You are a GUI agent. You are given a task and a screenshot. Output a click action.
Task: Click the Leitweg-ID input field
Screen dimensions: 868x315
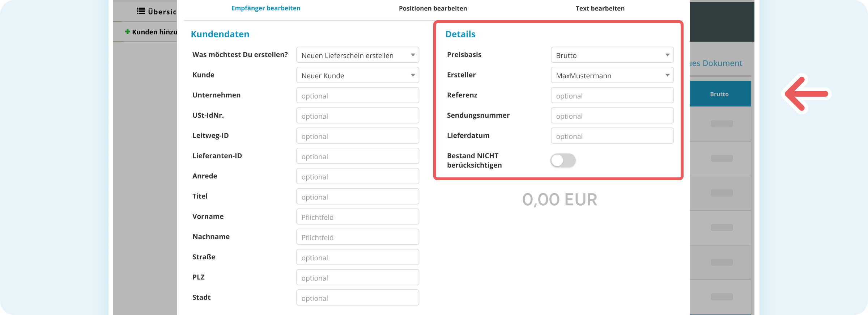[x=358, y=136]
